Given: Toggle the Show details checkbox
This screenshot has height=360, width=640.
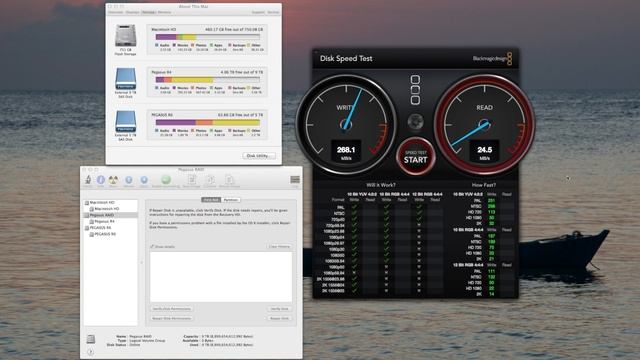Looking at the screenshot, I should click(x=152, y=247).
